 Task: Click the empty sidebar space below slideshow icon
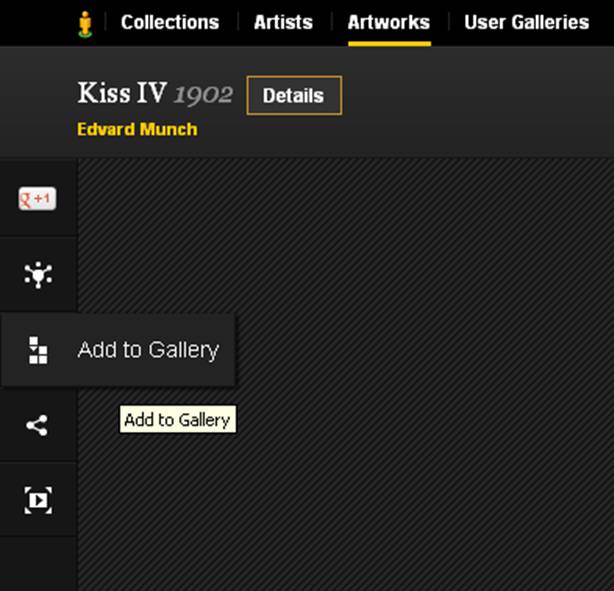pyautogui.click(x=38, y=564)
